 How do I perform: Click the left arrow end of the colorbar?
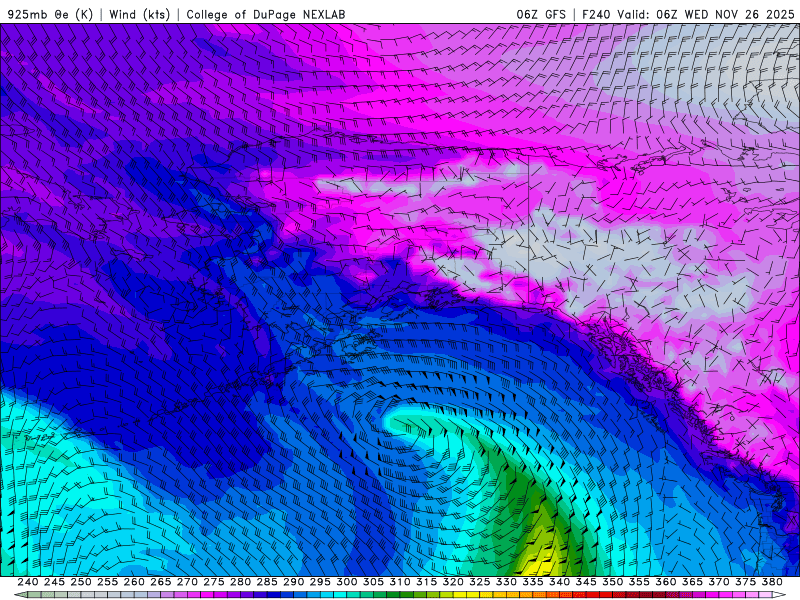pos(20,595)
